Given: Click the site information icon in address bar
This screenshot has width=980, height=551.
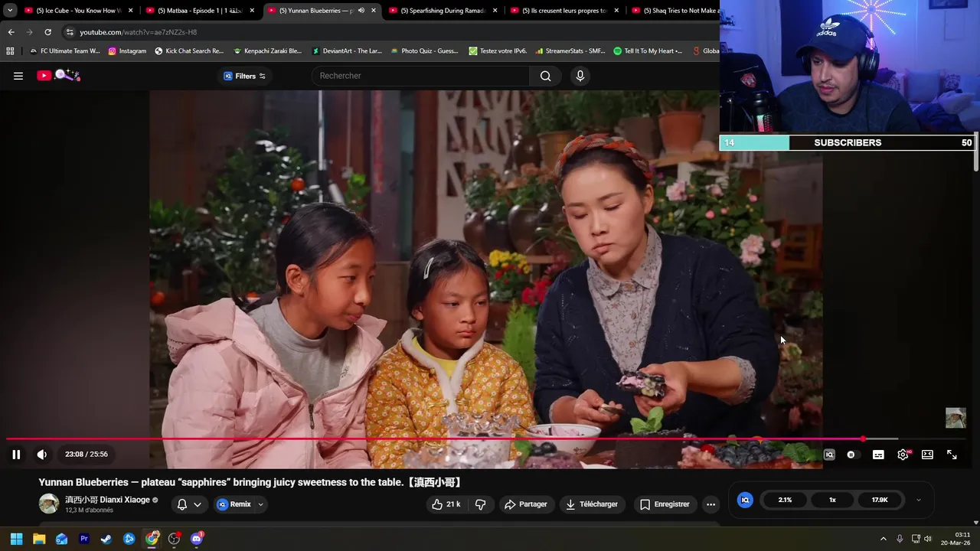Looking at the screenshot, I should pos(70,32).
